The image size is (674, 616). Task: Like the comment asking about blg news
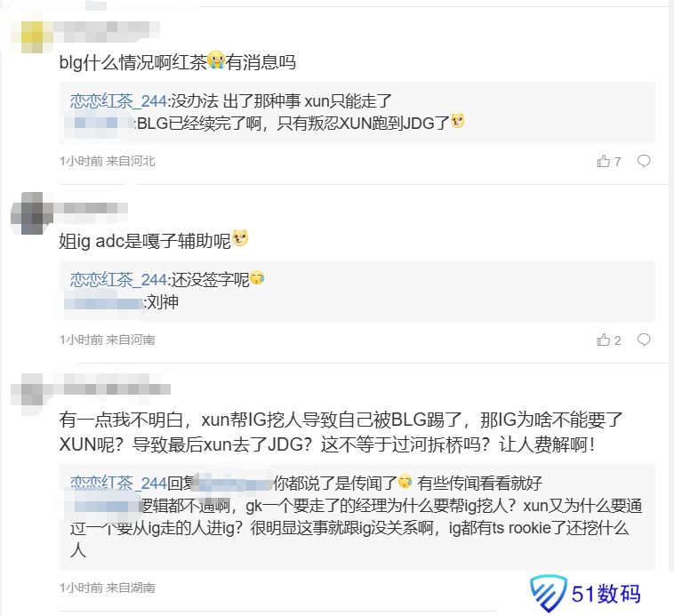click(604, 161)
